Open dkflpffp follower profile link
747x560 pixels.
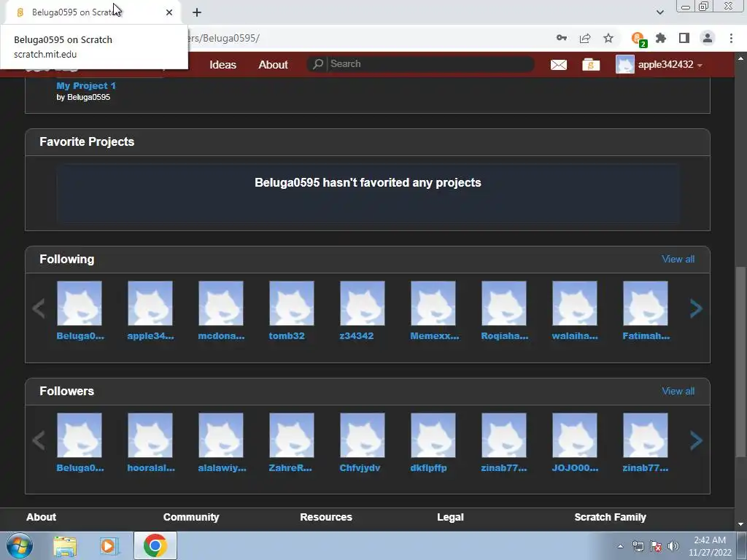[x=428, y=467]
